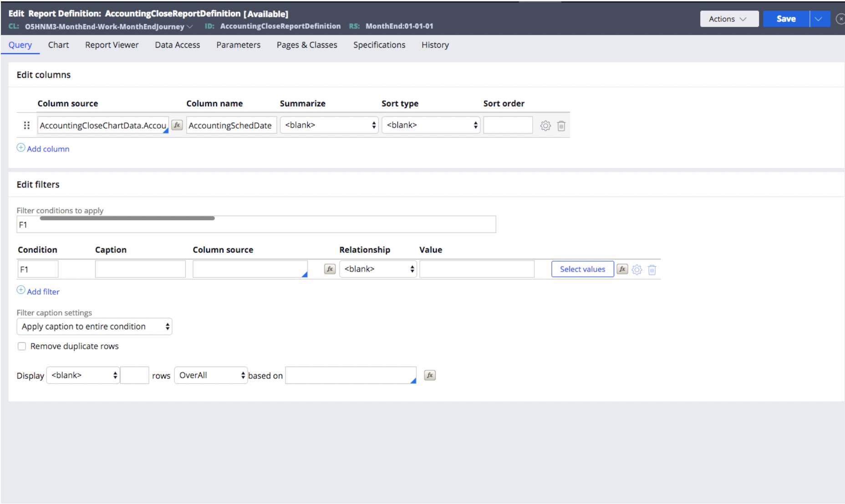Switch to the Chart tab
This screenshot has width=845, height=504.
(x=58, y=45)
